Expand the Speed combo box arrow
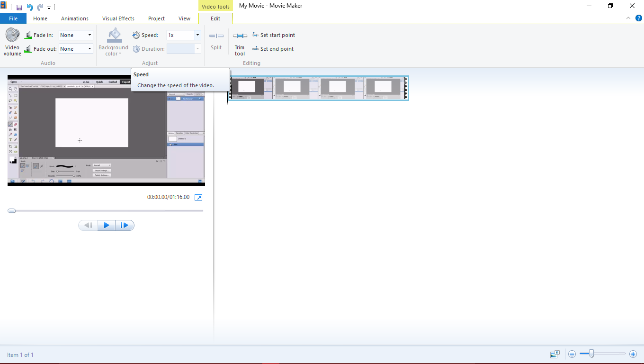 (x=198, y=35)
